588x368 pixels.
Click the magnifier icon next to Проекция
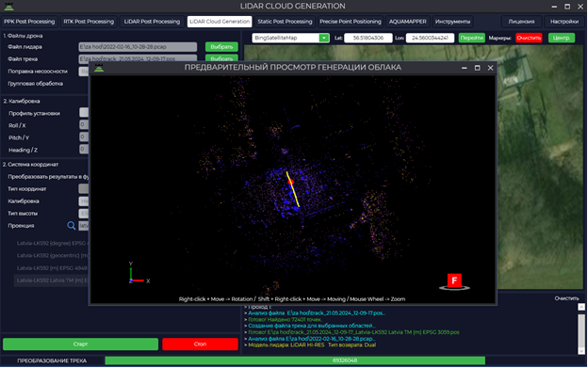tap(72, 226)
